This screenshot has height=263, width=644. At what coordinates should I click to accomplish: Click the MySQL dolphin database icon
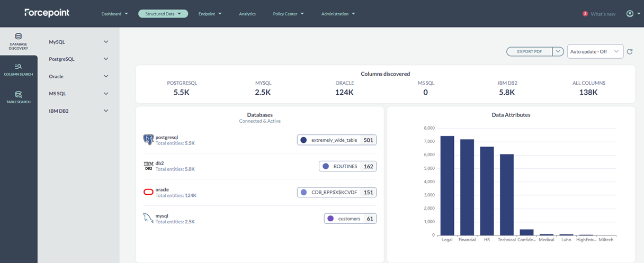click(148, 218)
